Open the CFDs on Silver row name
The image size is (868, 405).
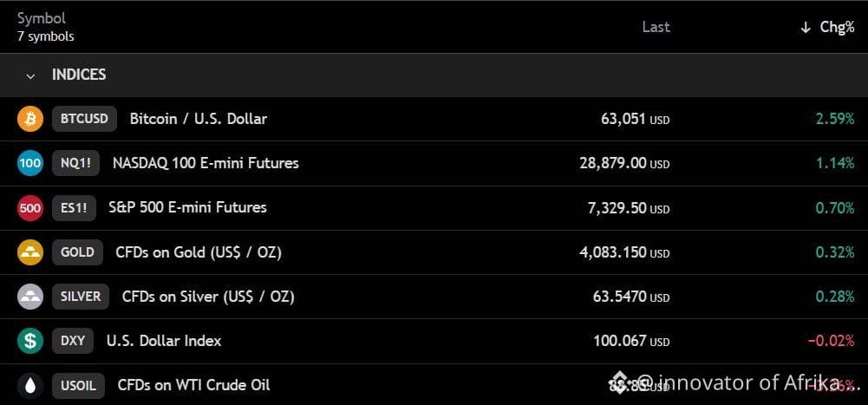click(208, 297)
